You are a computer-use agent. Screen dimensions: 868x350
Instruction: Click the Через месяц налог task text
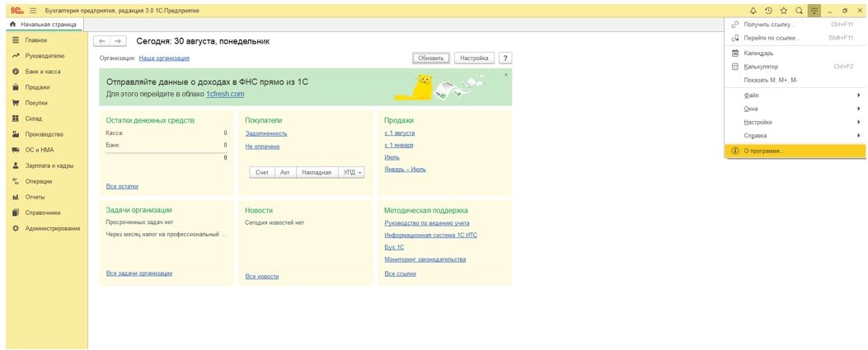click(x=166, y=235)
